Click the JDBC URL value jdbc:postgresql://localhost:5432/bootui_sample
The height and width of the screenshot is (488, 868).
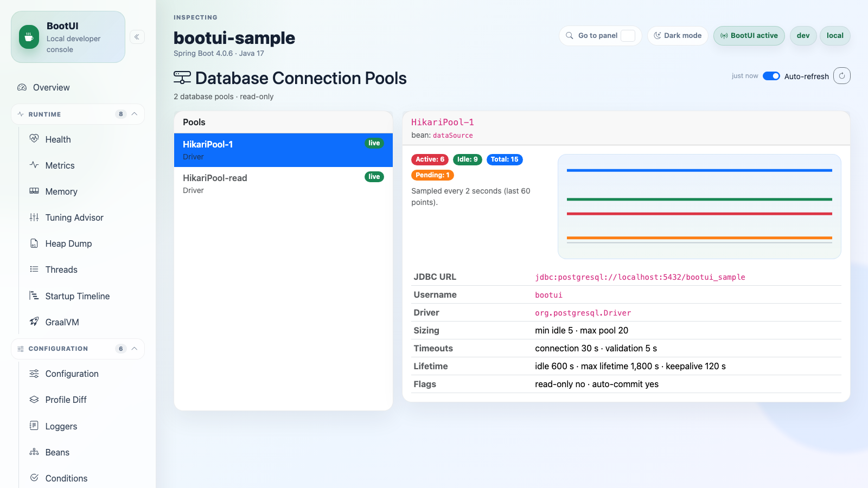(640, 277)
